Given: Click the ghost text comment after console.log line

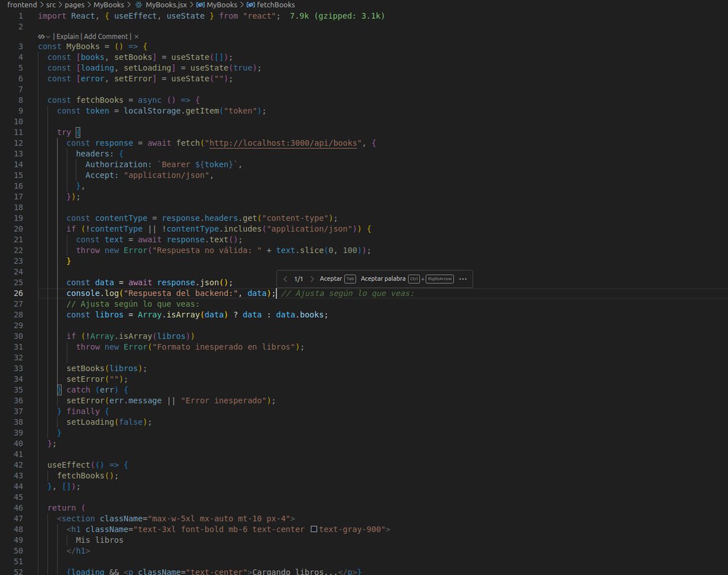Looking at the screenshot, I should 348,294.
